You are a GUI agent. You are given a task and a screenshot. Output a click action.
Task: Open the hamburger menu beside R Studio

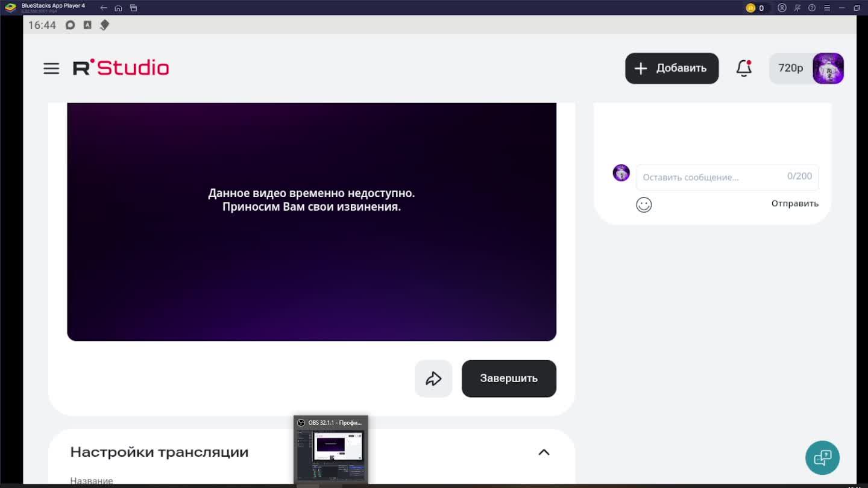(x=51, y=68)
